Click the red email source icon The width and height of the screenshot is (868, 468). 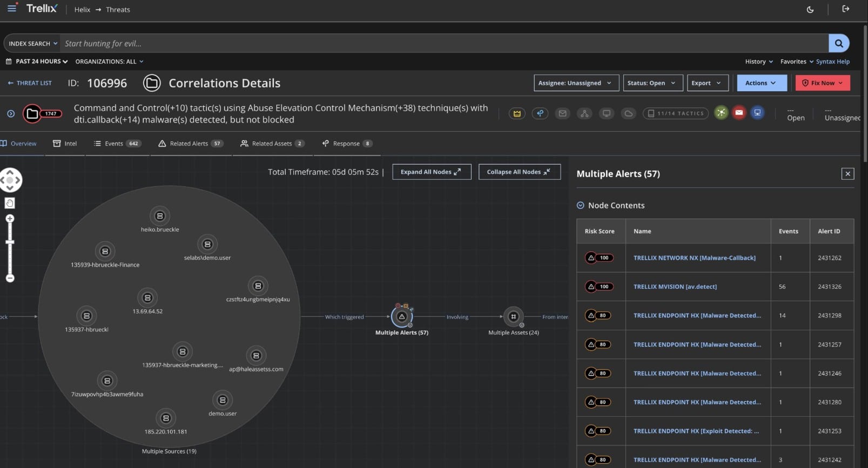739,113
